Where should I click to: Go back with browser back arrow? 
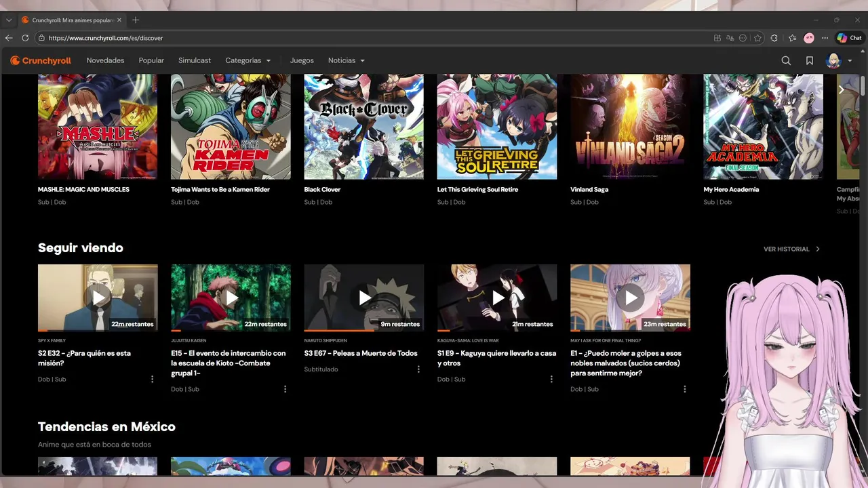9,38
